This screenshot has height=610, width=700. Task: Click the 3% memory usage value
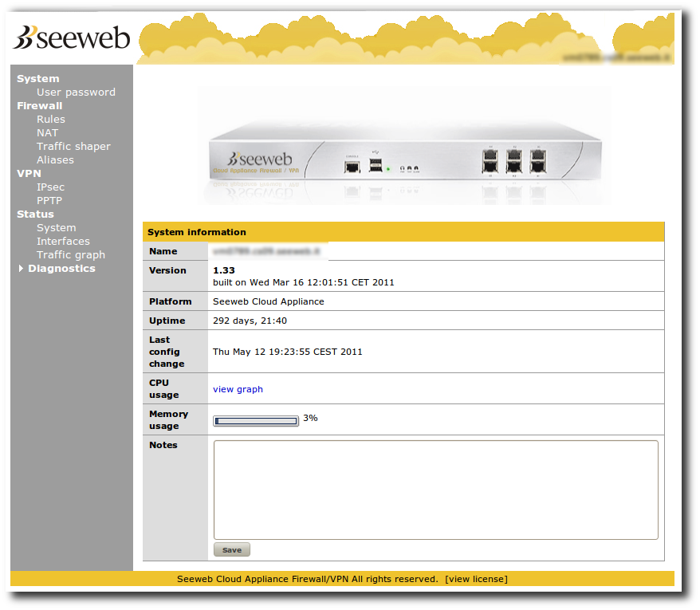(x=310, y=418)
